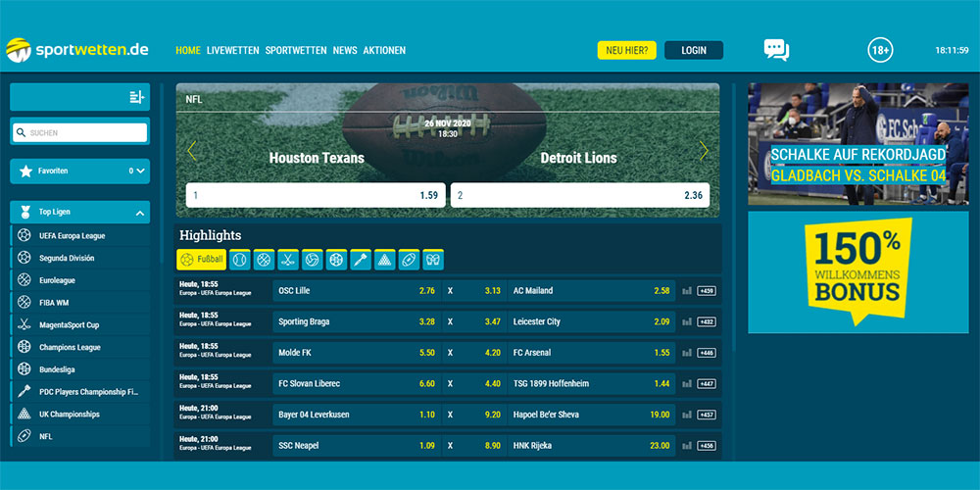The width and height of the screenshot is (980, 490).
Task: Show +459 more bets for OSC Lille
Action: (707, 291)
